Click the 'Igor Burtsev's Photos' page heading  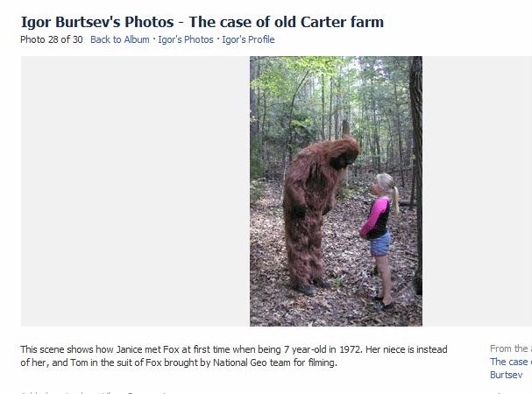point(97,22)
